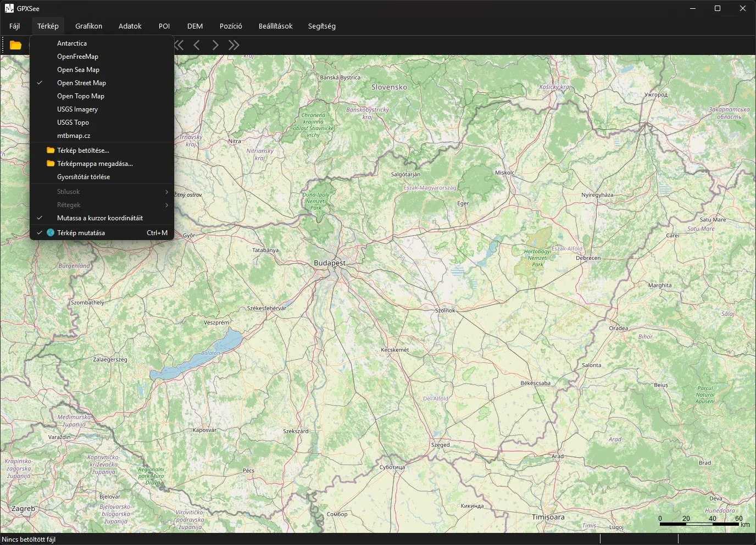Viewport: 756px width, 545px height.
Task: Select USGS Topo map
Action: [102, 123]
